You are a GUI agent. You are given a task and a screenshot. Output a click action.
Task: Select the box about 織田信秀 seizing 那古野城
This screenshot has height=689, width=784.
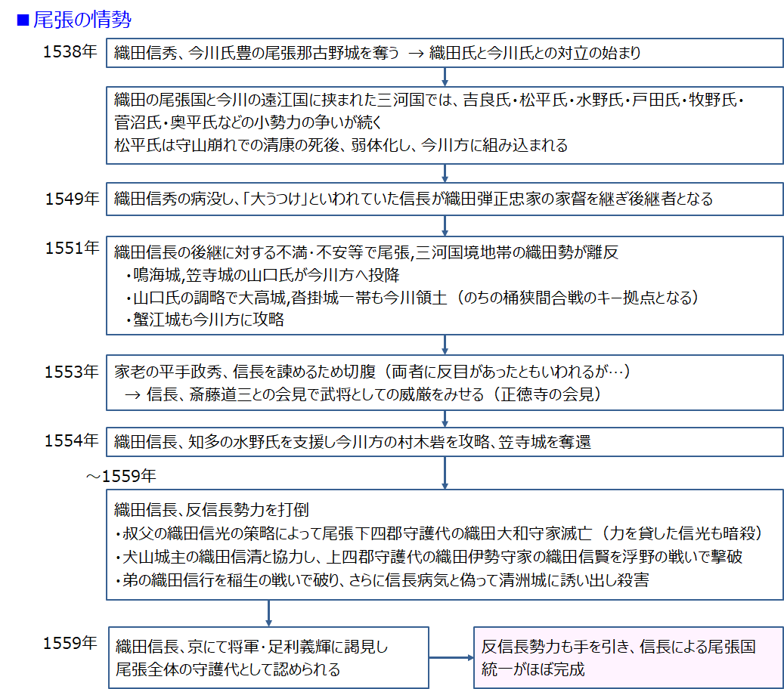[x=444, y=53]
